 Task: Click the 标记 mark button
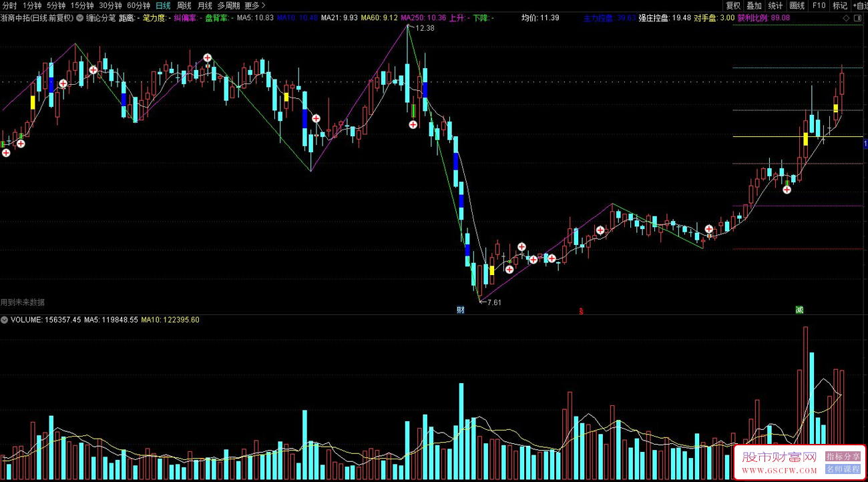pyautogui.click(x=840, y=5)
